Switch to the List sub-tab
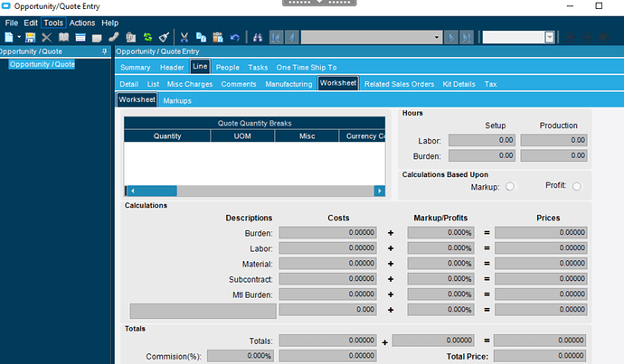This screenshot has height=364, width=624. tap(153, 84)
